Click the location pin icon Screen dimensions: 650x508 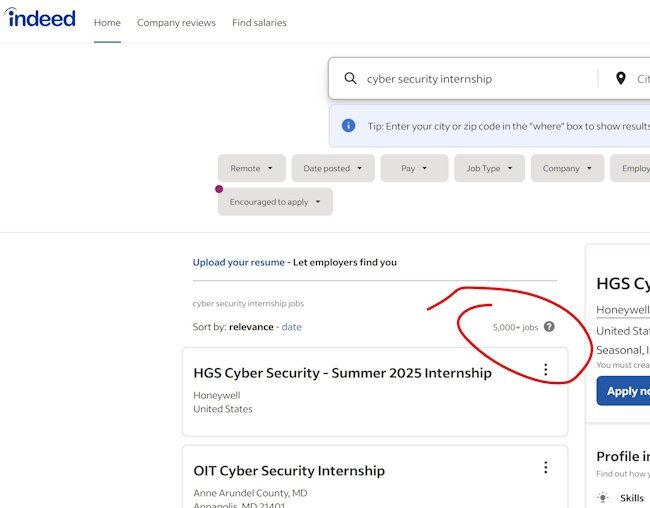621,79
